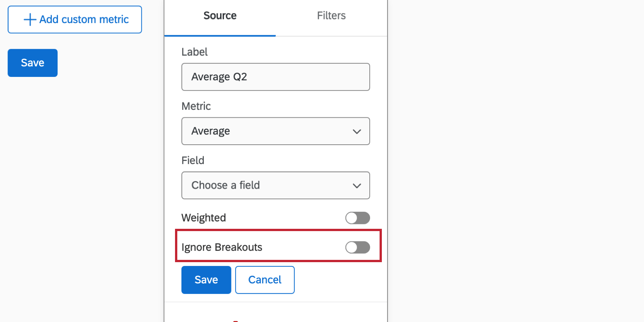Turn on the Ignore Breakouts toggle
The height and width of the screenshot is (322, 644).
click(358, 247)
